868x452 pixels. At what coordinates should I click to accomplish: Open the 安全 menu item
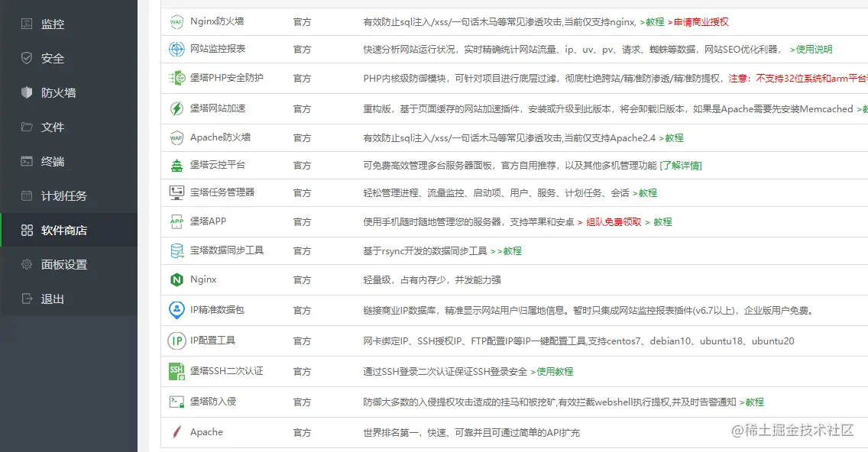[x=69, y=58]
